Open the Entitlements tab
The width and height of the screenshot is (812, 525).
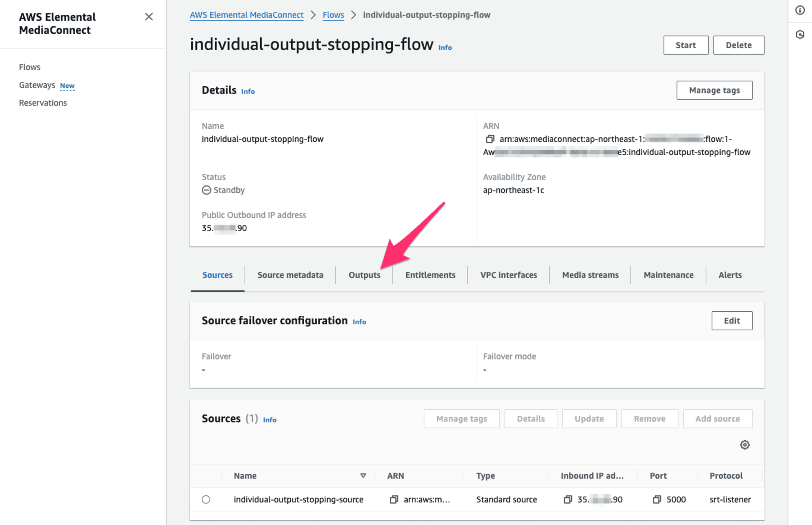pos(430,275)
